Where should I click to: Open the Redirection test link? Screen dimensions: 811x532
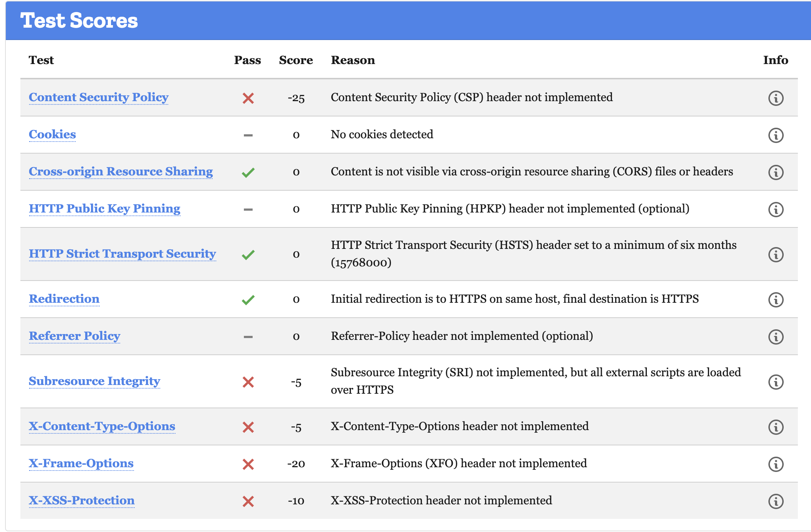pos(64,299)
